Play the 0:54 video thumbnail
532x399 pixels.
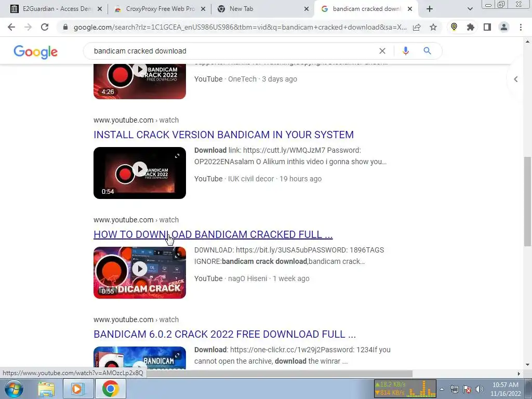[x=140, y=173]
